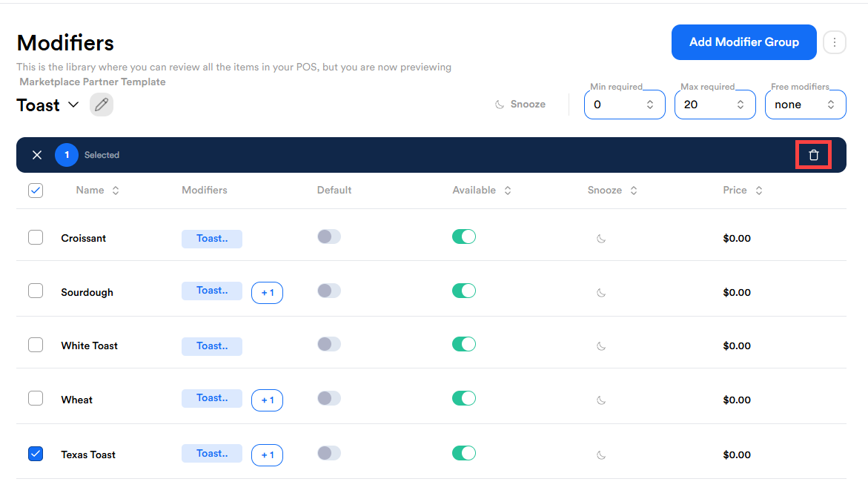Image resolution: width=868 pixels, height=496 pixels.
Task: Open the Free modifiers dropdown
Action: tap(805, 105)
